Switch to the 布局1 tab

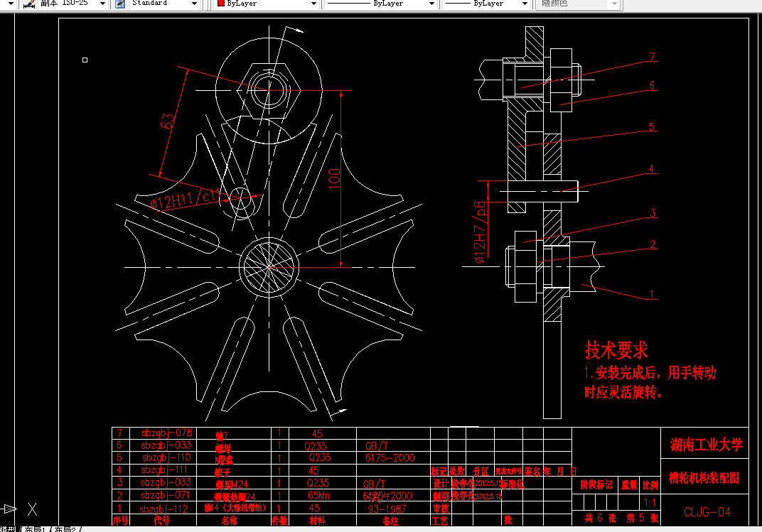tap(35, 529)
